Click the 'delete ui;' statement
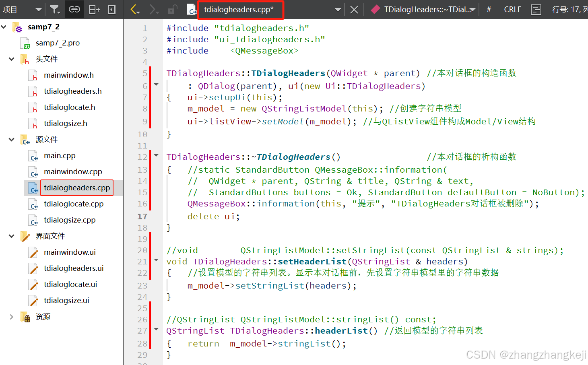The image size is (588, 365). pos(213,217)
